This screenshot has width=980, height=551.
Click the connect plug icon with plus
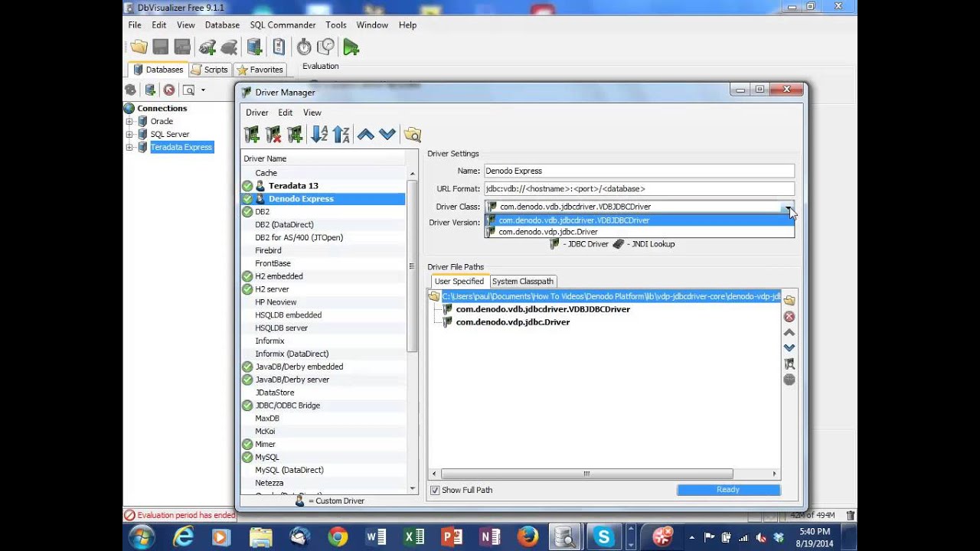pyautogui.click(x=207, y=47)
